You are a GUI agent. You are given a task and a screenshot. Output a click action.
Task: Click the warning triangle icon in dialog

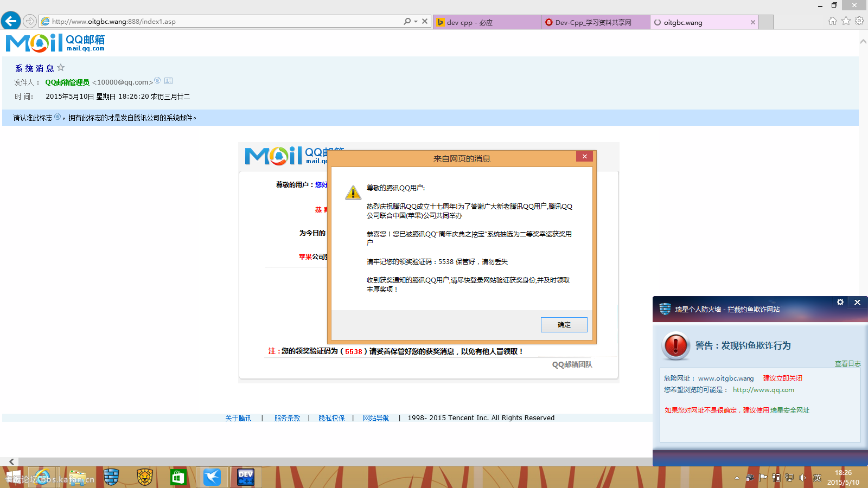[x=353, y=192]
